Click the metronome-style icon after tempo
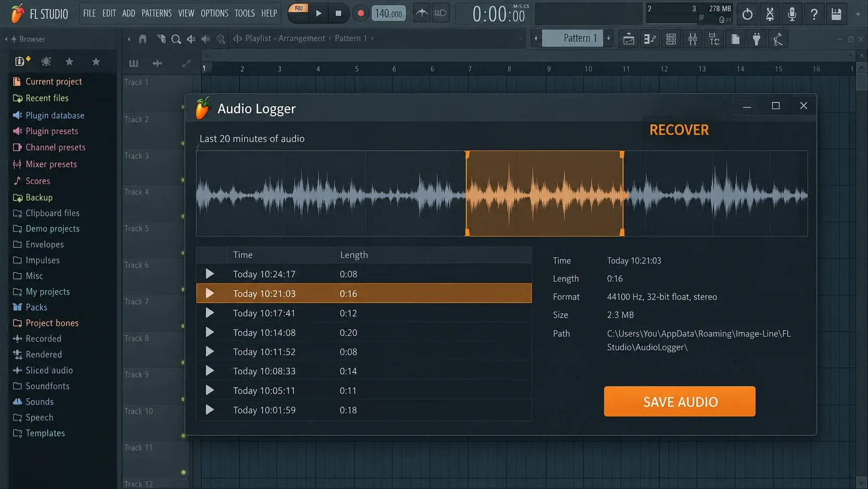Screen dimensions: 868x489 click(422, 13)
